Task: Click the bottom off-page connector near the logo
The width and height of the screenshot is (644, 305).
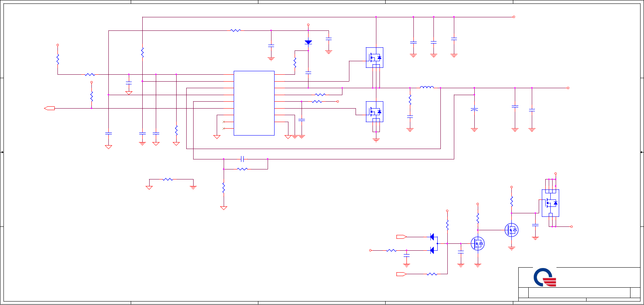Action: click(x=401, y=274)
